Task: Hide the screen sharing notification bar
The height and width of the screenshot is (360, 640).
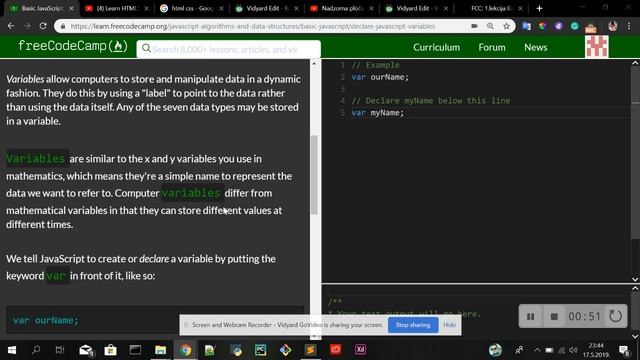Action: 449,325
